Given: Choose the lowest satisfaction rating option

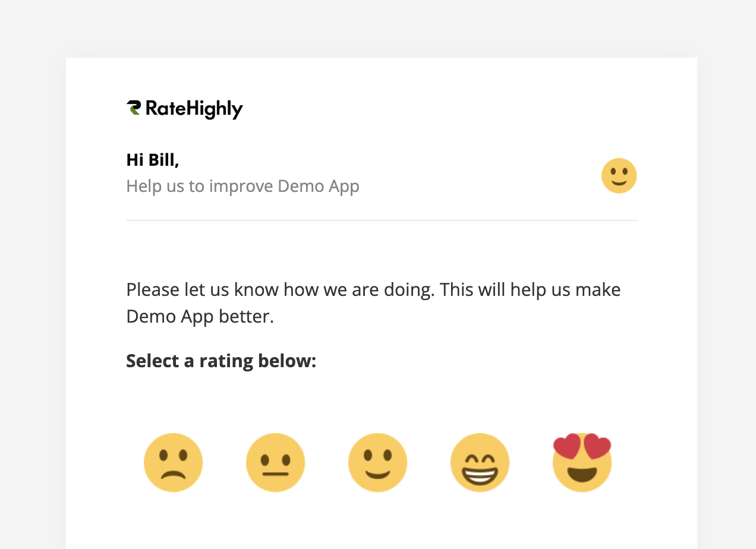Looking at the screenshot, I should [x=173, y=462].
